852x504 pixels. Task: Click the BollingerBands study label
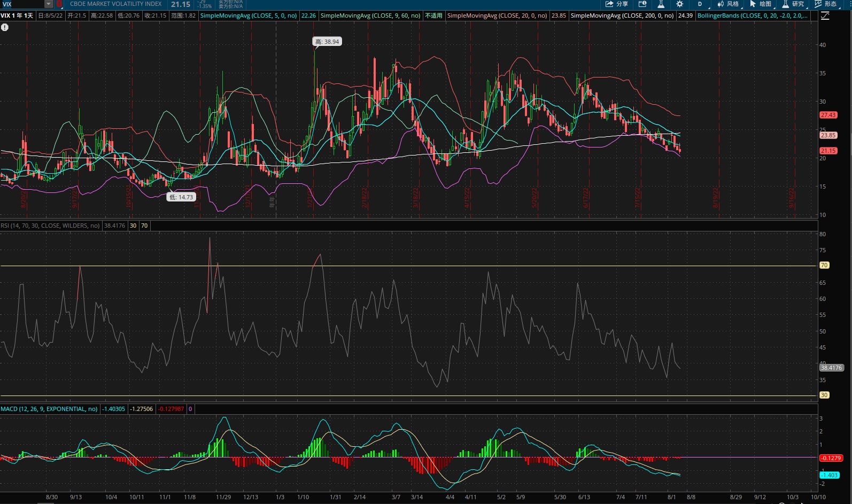pyautogui.click(x=752, y=15)
